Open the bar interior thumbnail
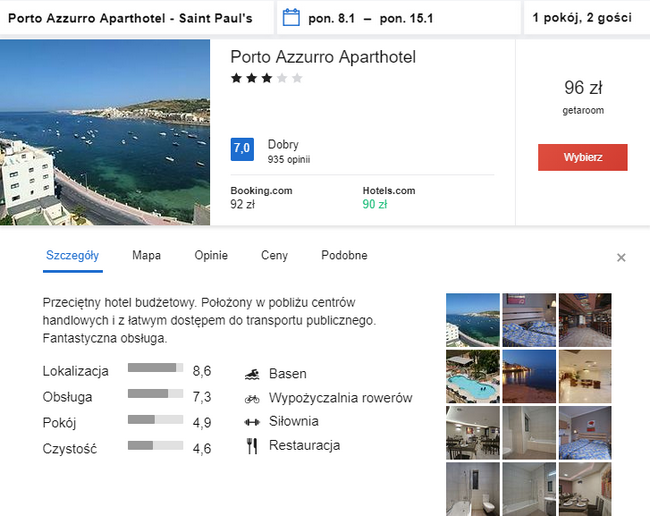 pyautogui.click(x=585, y=320)
